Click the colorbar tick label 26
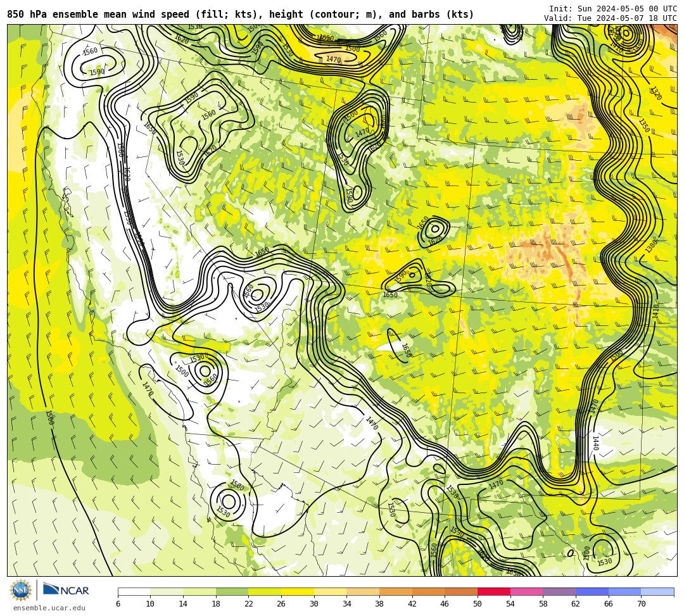Viewport: 684px width, 616px height. click(x=281, y=604)
